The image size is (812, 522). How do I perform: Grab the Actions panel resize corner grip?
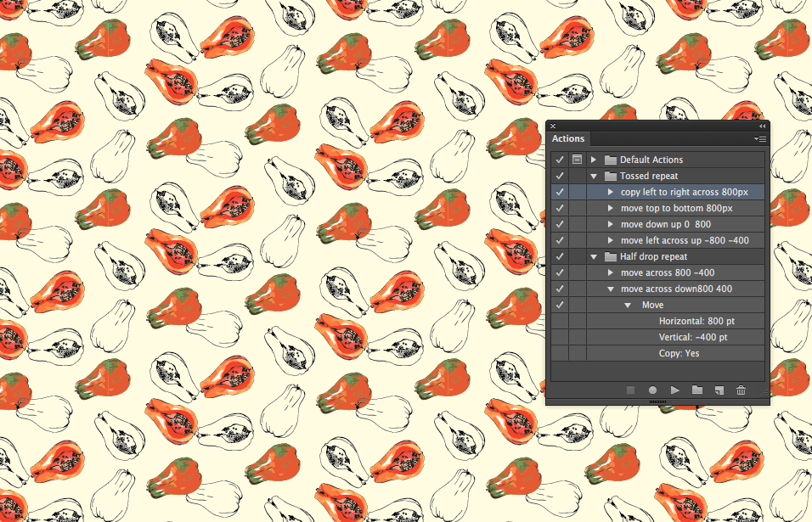(764, 393)
